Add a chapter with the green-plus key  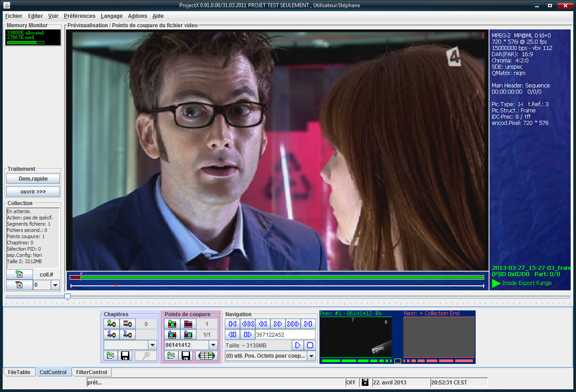111,324
